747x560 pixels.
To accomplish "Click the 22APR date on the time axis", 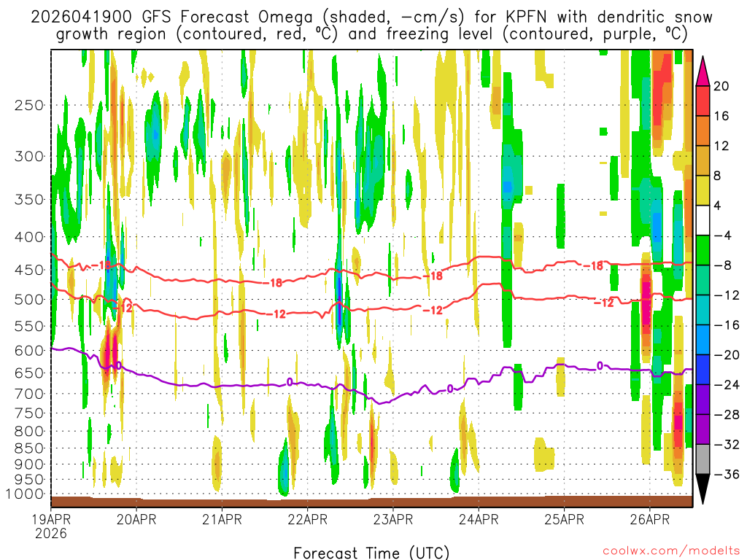I will click(x=307, y=520).
